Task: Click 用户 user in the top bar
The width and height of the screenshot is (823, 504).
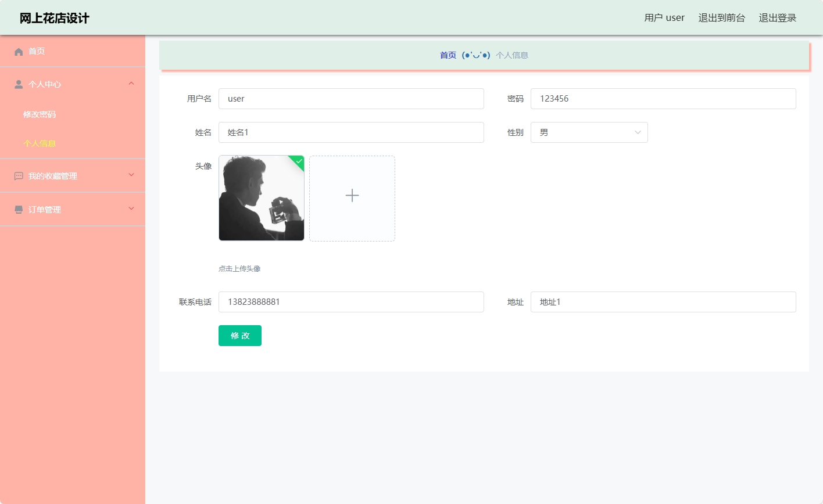Action: 664,17
